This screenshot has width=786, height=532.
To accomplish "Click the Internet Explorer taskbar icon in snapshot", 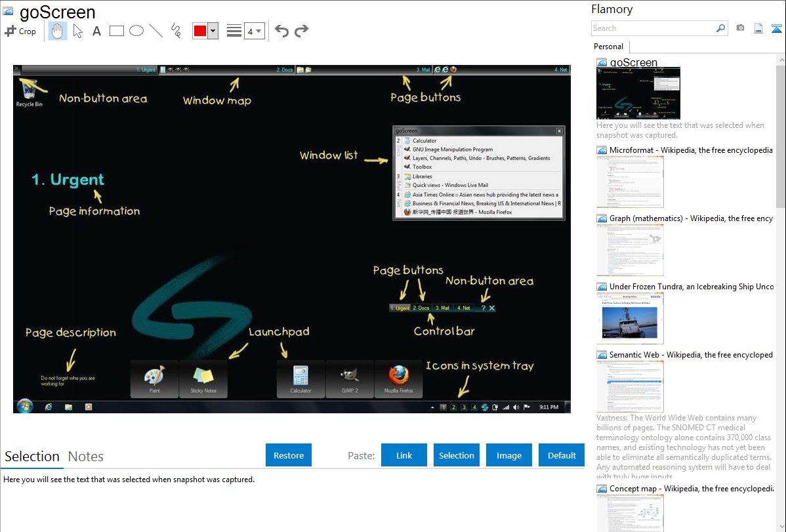I will point(48,407).
